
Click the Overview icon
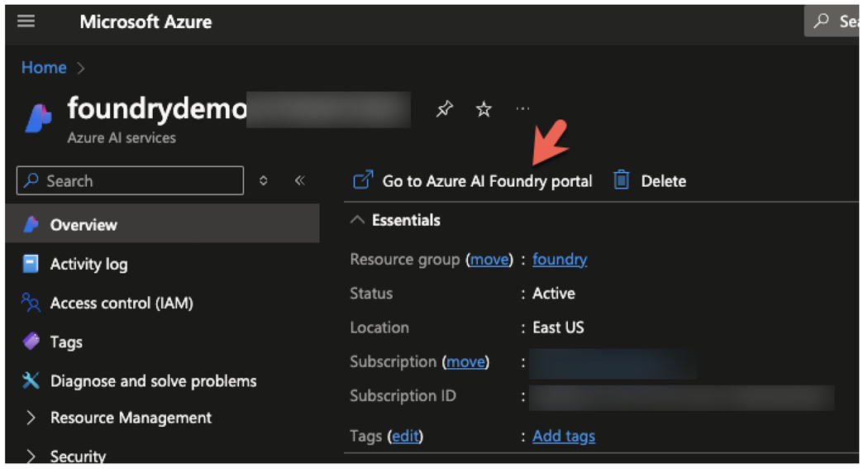click(31, 224)
